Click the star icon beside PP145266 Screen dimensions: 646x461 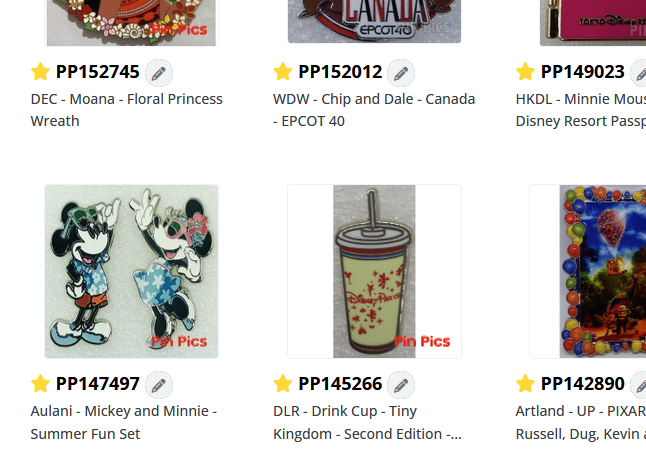coord(283,384)
